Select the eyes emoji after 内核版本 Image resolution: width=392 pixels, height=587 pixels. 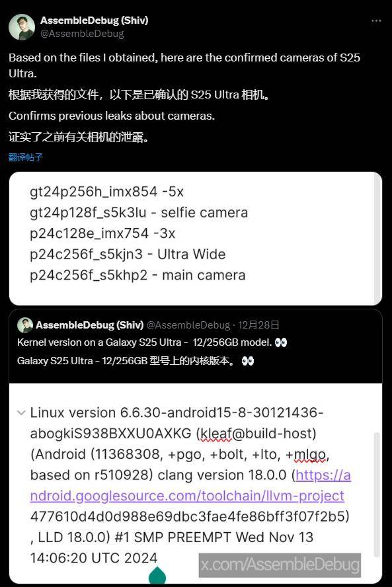pos(248,361)
